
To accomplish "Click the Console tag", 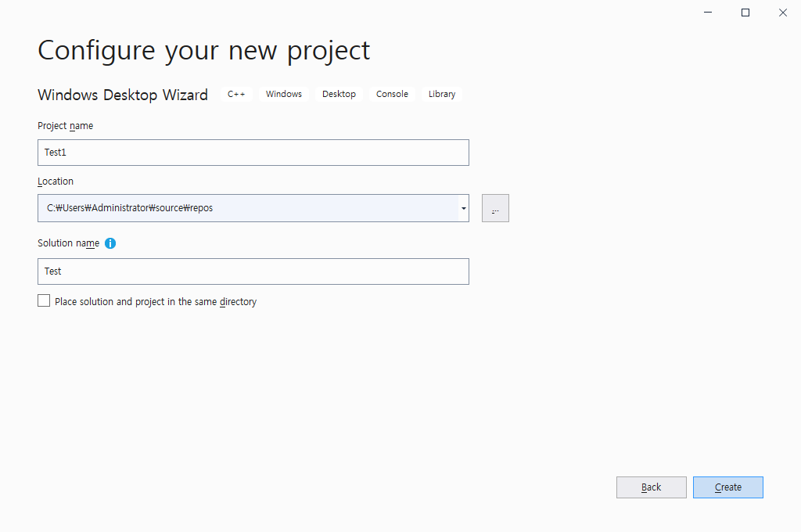I will click(393, 94).
